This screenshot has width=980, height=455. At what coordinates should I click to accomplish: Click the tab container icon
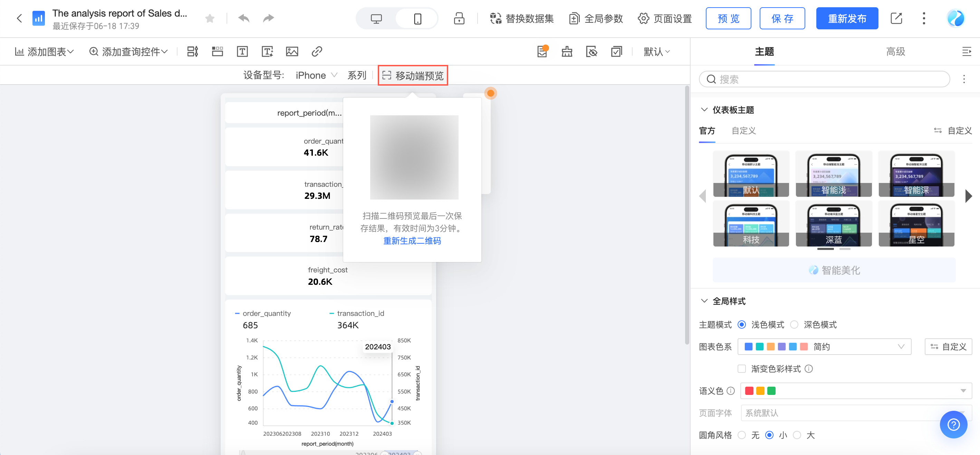point(217,51)
